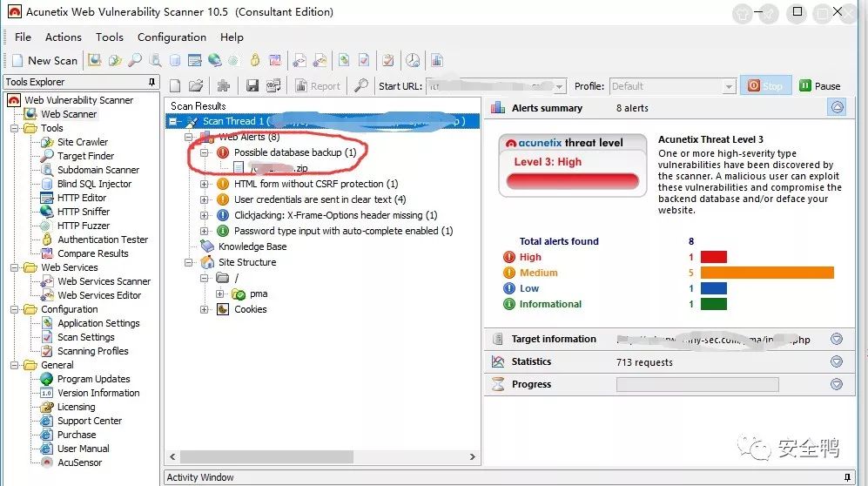The height and width of the screenshot is (486, 868).
Task: Collapse the General folder in Tools Explorer
Action: [15, 365]
